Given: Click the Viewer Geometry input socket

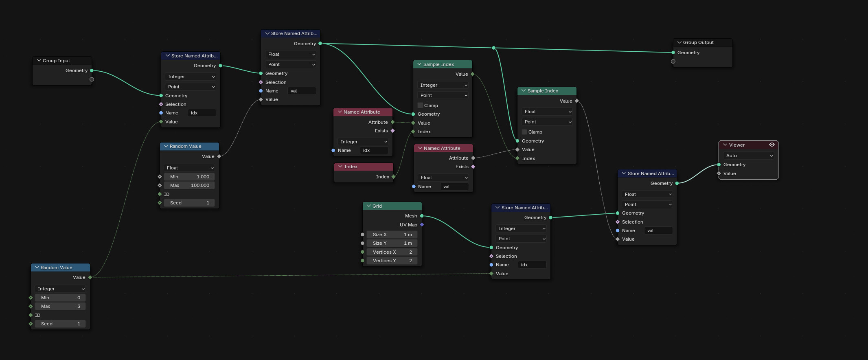Looking at the screenshot, I should pyautogui.click(x=719, y=165).
